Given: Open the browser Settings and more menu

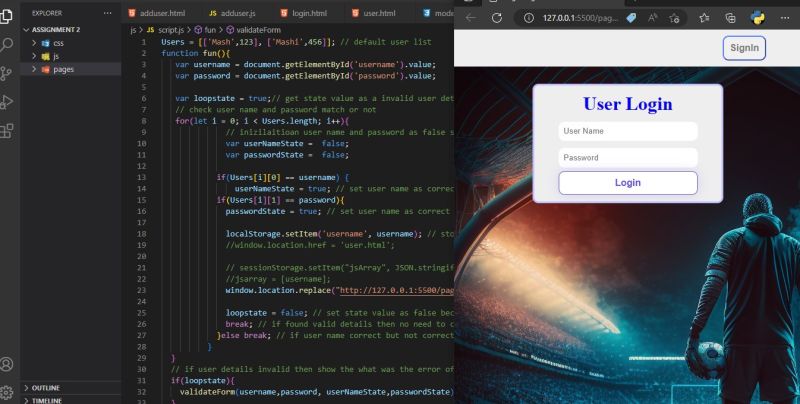Looking at the screenshot, I should pyautogui.click(x=785, y=18).
